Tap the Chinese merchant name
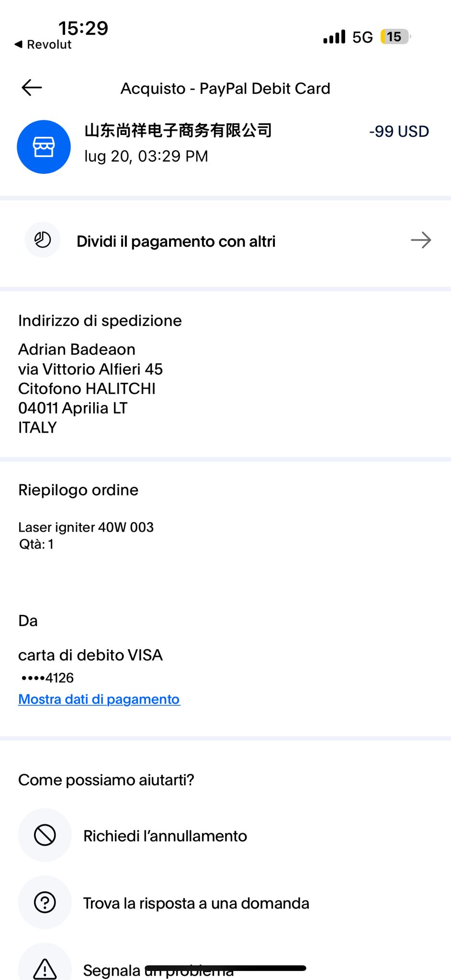 click(x=178, y=130)
